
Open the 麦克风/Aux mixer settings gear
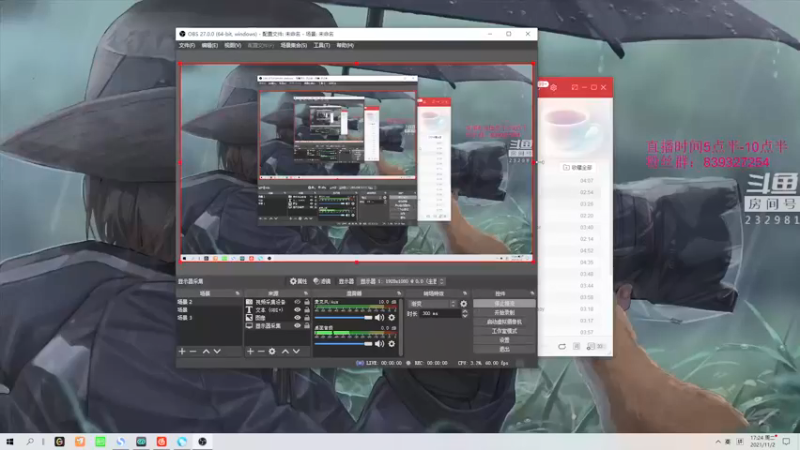click(392, 317)
